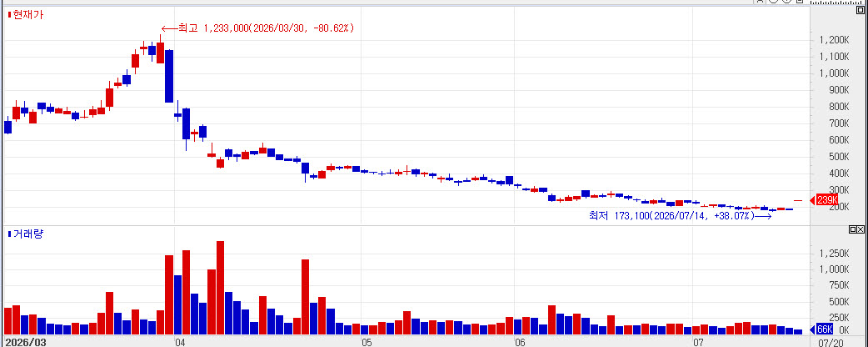Viewport: 868px width, 347px height.
Task: Click the 1,250K volume axis label
Action: 834,254
